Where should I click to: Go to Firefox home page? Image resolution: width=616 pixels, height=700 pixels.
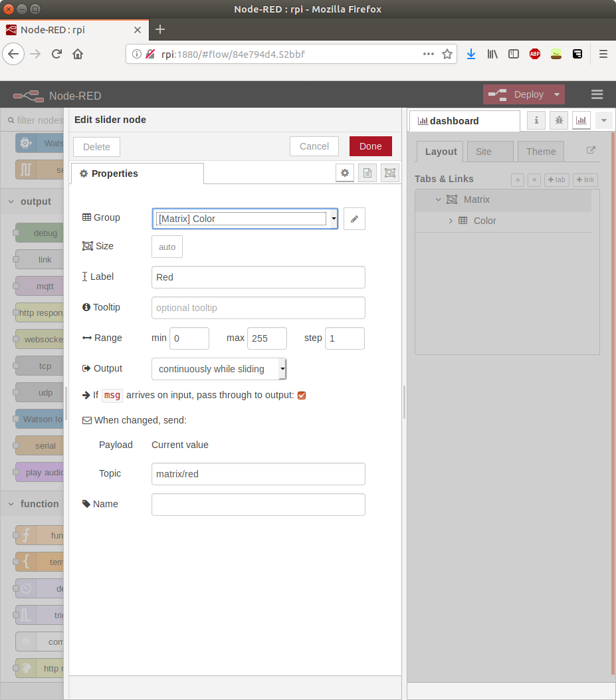point(78,54)
